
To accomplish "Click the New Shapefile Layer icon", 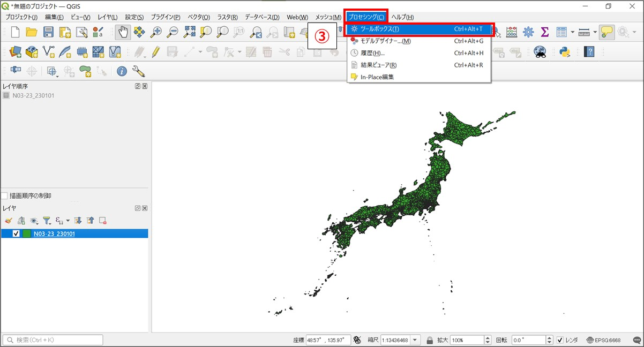I will [x=48, y=51].
